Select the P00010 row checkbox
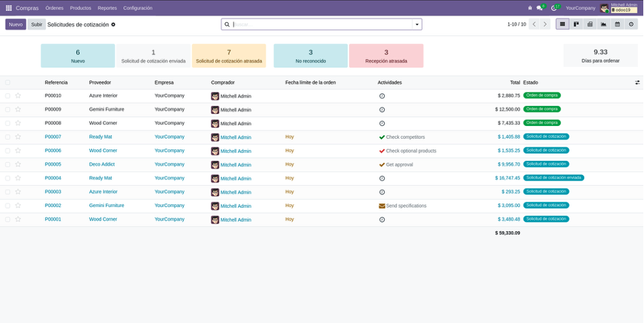 point(8,95)
